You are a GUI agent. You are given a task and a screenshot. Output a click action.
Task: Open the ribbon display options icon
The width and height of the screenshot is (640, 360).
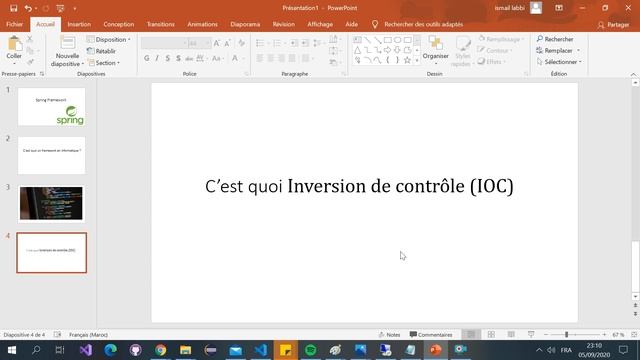[x=559, y=8]
